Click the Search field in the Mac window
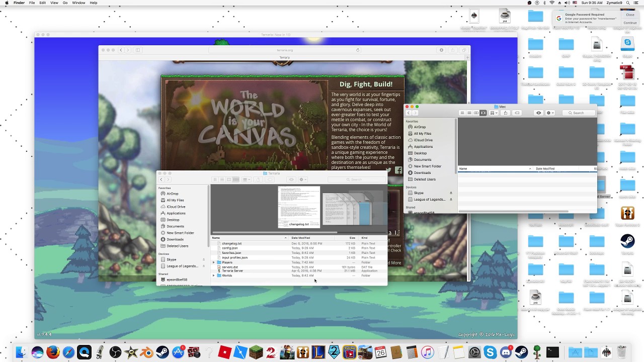The width and height of the screenshot is (644, 362). (x=579, y=113)
